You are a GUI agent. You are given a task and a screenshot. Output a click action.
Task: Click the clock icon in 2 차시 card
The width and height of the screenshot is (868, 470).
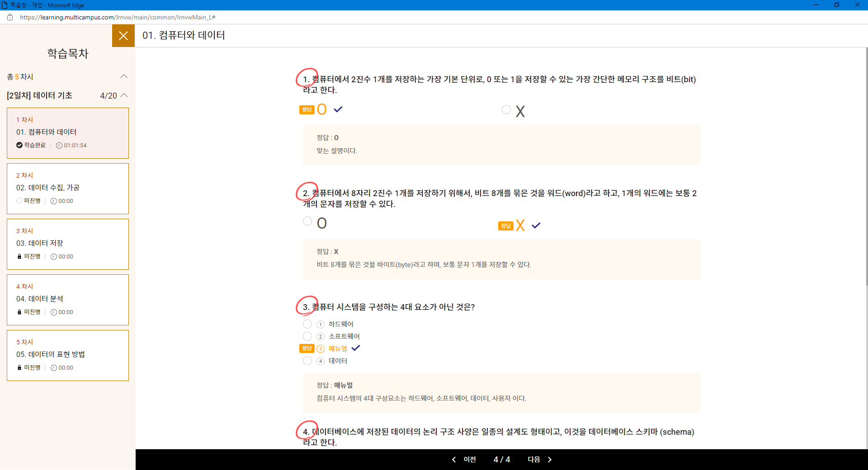click(54, 201)
